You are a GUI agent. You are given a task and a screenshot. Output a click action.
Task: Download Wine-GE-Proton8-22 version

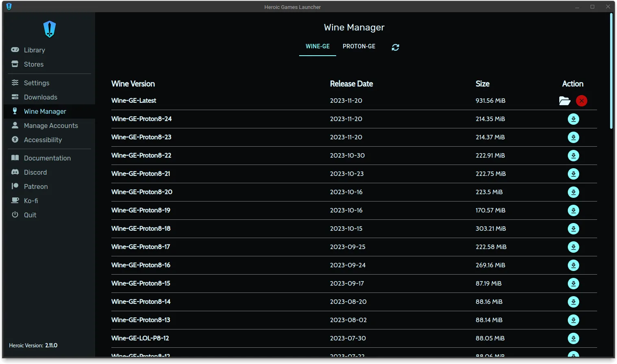(573, 156)
